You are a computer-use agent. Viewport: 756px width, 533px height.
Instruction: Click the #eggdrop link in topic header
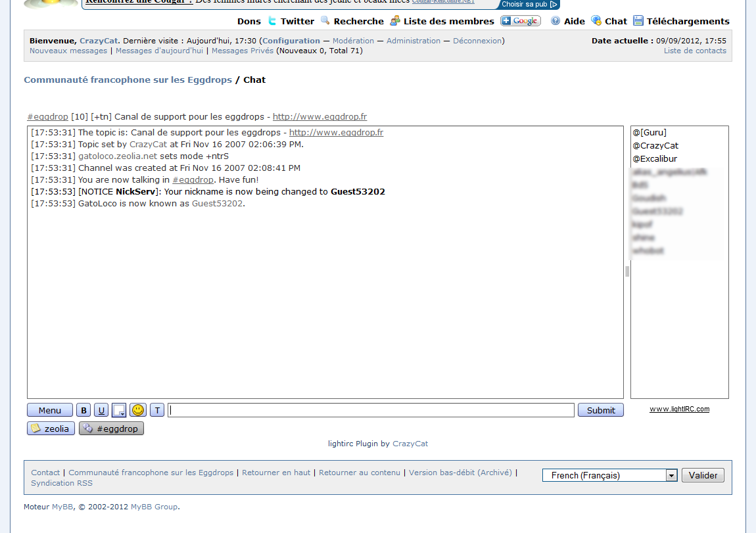pos(48,116)
